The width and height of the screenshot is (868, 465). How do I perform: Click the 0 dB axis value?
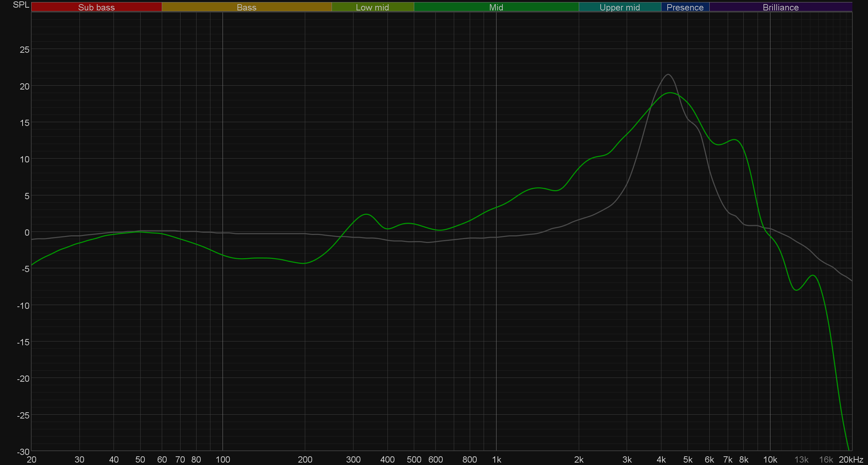click(x=27, y=232)
